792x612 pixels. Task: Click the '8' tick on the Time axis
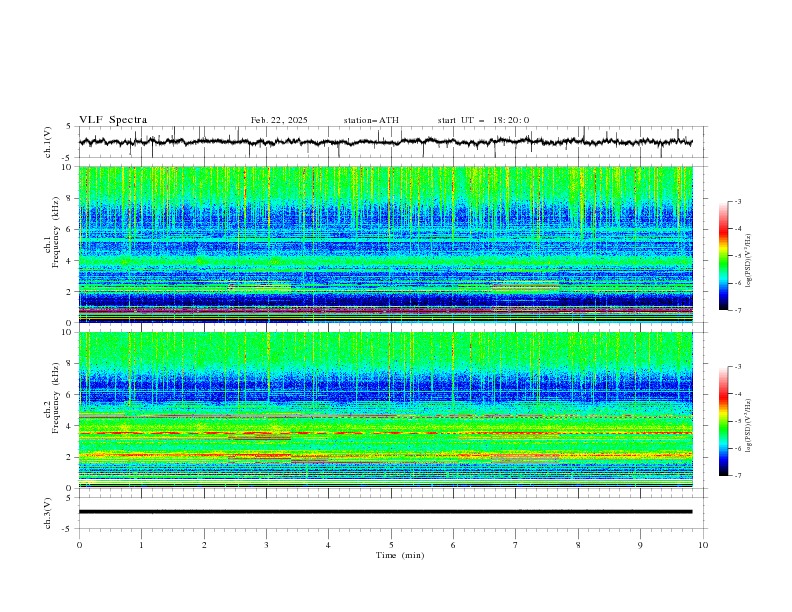(578, 545)
